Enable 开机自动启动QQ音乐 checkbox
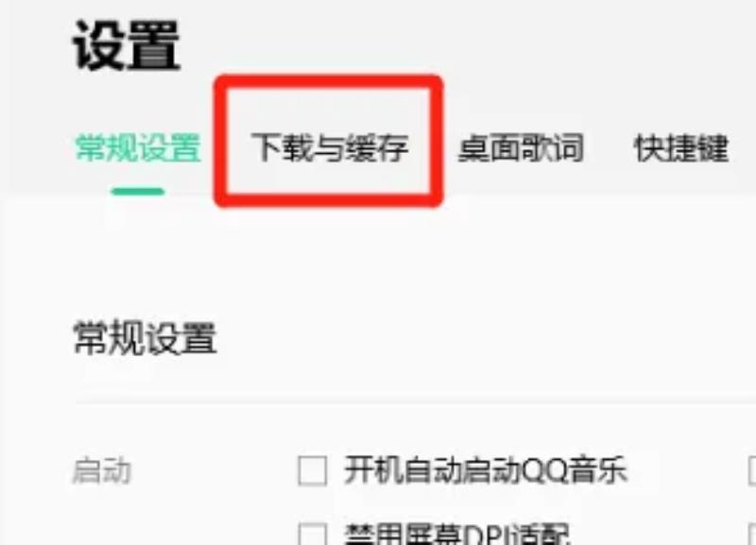Screen dimensions: 756x545 point(313,469)
